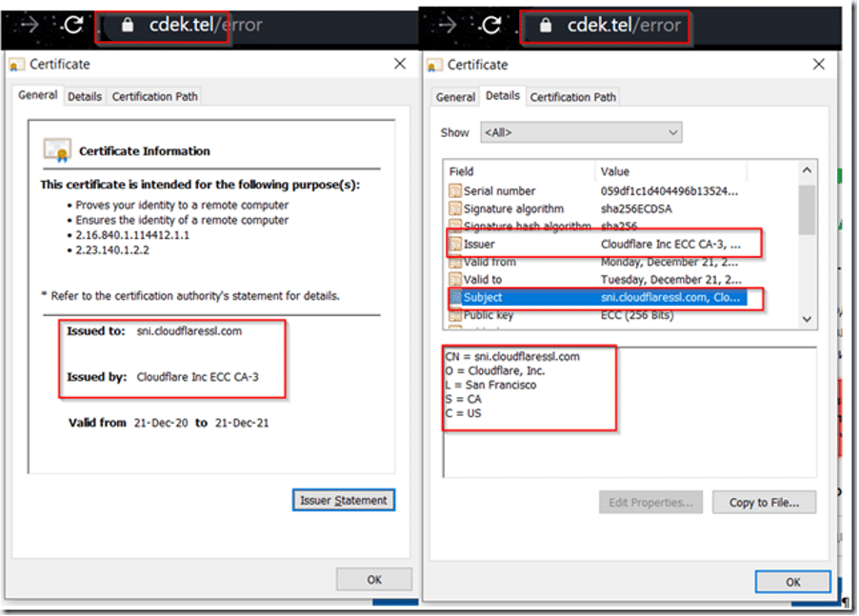Switch to the General tab in the right window
The height and width of the screenshot is (616, 859).
[455, 97]
